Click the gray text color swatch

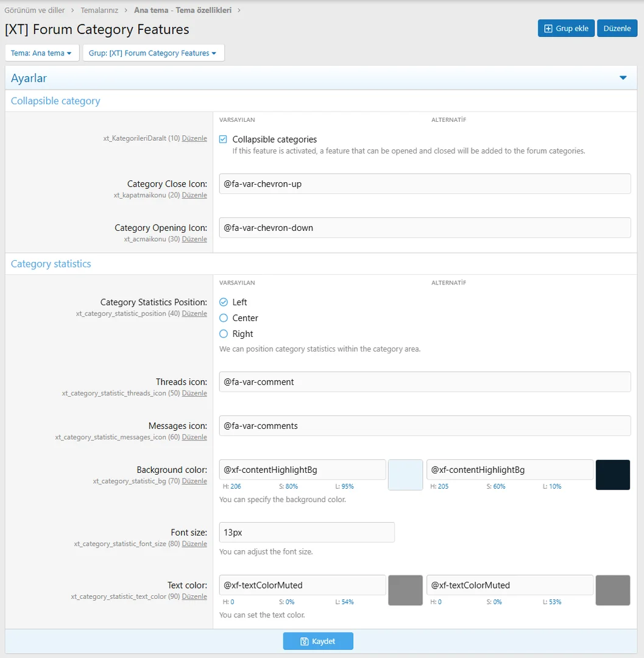(x=405, y=590)
